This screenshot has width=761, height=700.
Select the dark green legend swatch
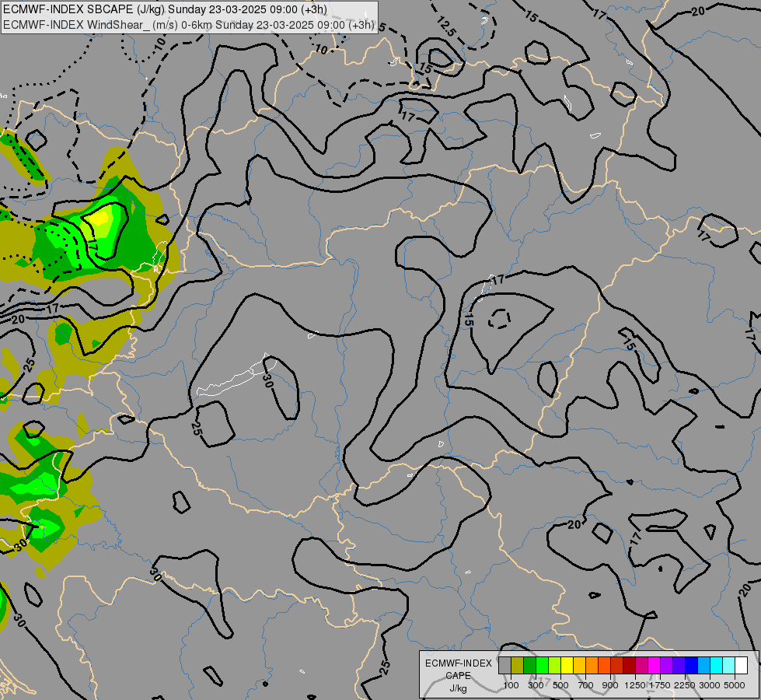[x=529, y=665]
